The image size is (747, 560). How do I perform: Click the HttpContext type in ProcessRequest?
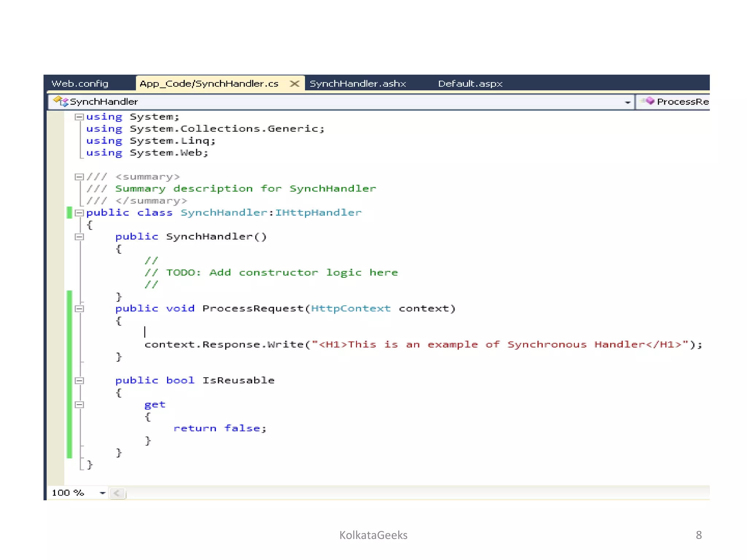(x=351, y=308)
